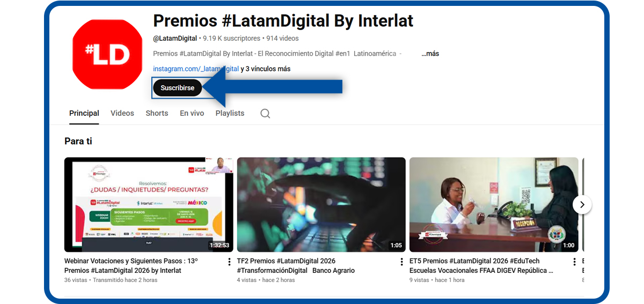Open options menu for Webinar Votaciones video
644x304 pixels.
(229, 262)
